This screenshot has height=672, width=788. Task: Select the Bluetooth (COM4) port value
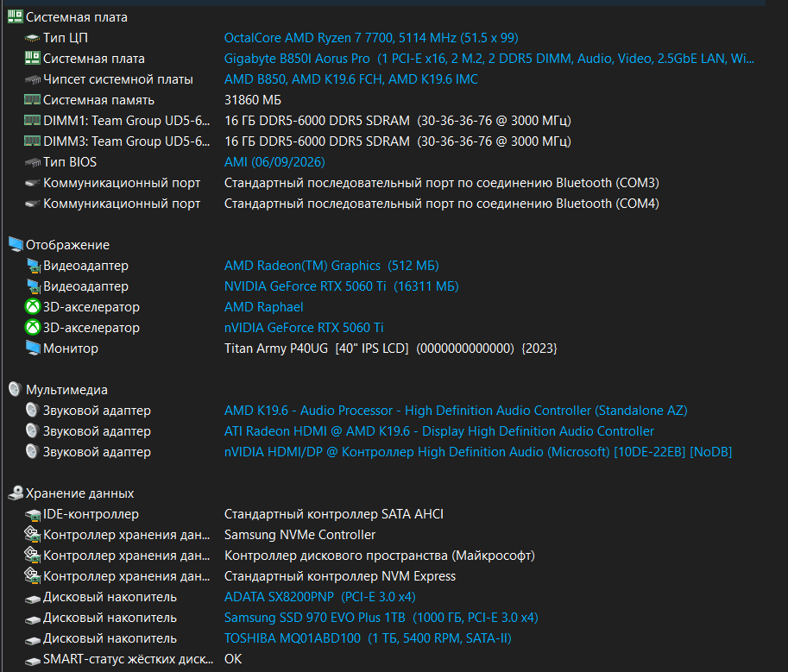pyautogui.click(x=441, y=203)
